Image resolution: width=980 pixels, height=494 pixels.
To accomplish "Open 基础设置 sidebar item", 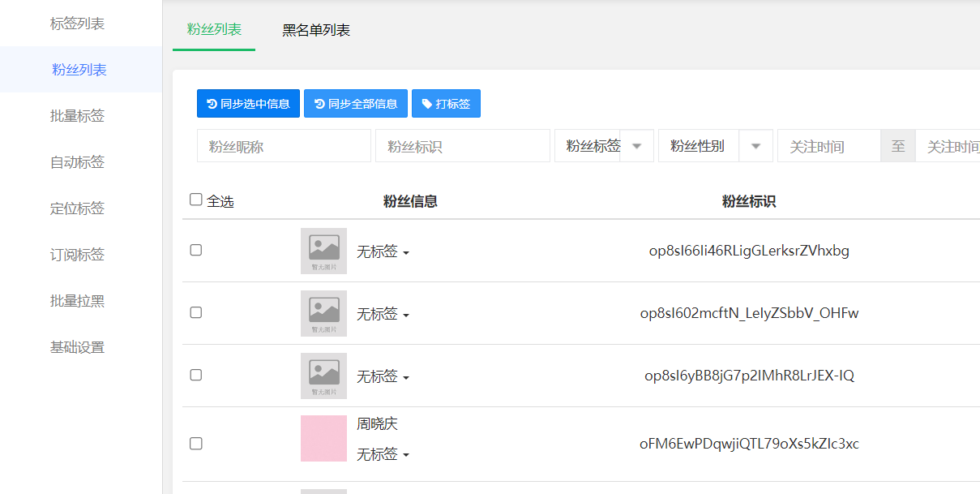I will tap(78, 347).
